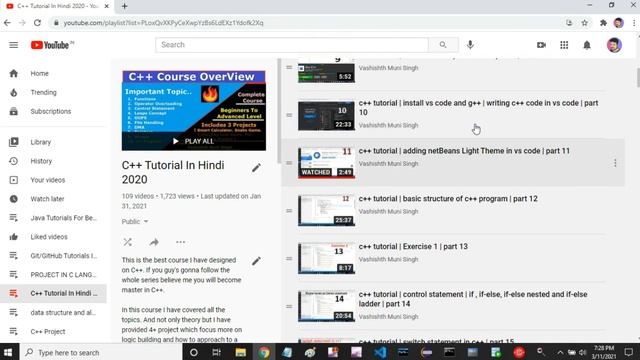
Task: Click the part 12 video thumbnail
Action: (x=326, y=211)
